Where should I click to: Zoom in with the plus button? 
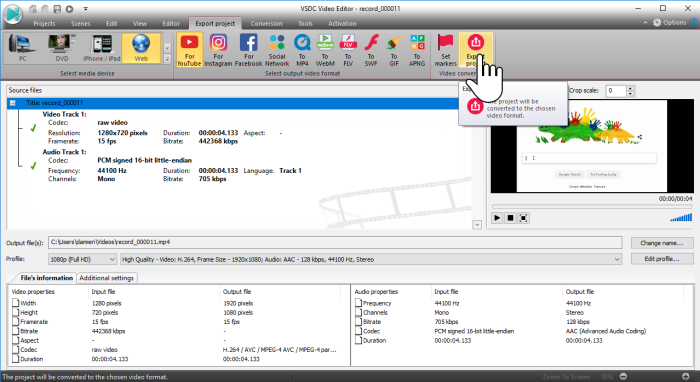(686, 377)
